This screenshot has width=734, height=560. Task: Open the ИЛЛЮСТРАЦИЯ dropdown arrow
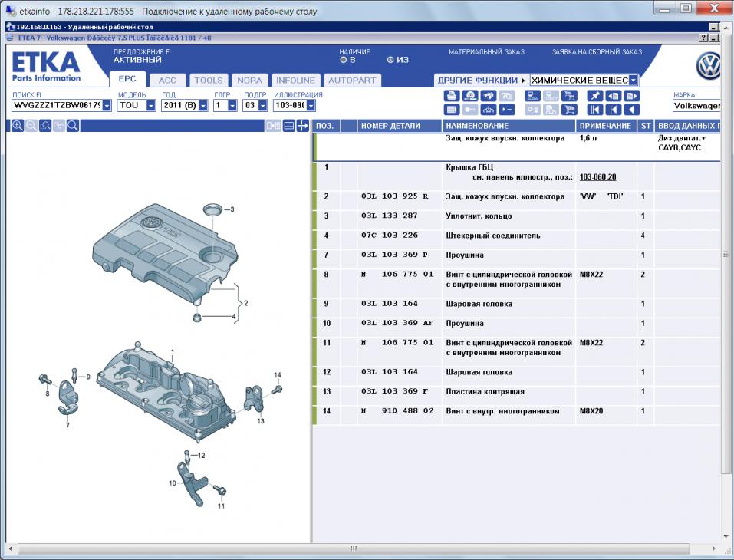(311, 105)
